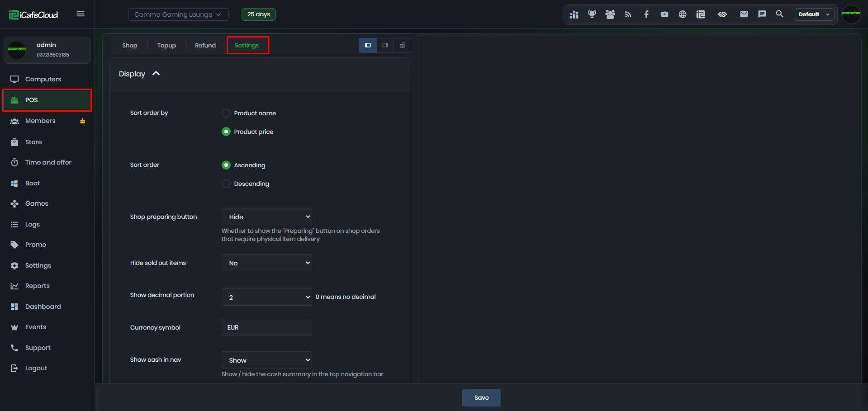Open the Topup tab
The width and height of the screenshot is (868, 411).
point(166,45)
